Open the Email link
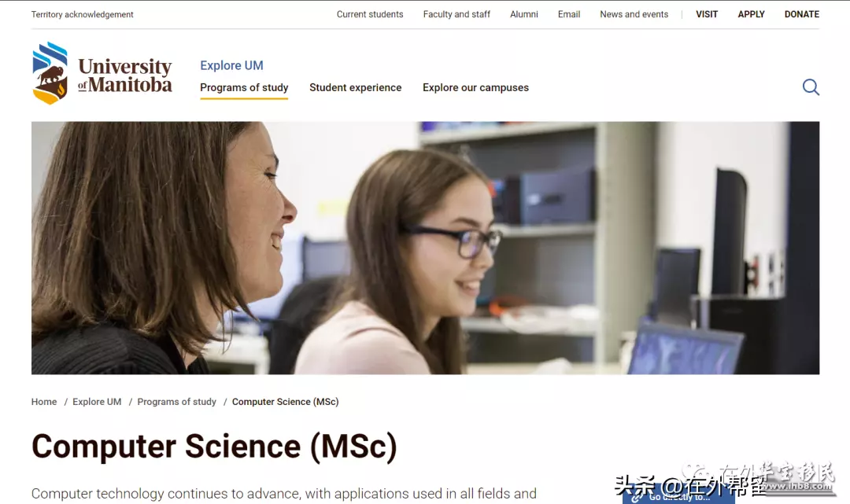The height and width of the screenshot is (504, 850). click(x=569, y=15)
